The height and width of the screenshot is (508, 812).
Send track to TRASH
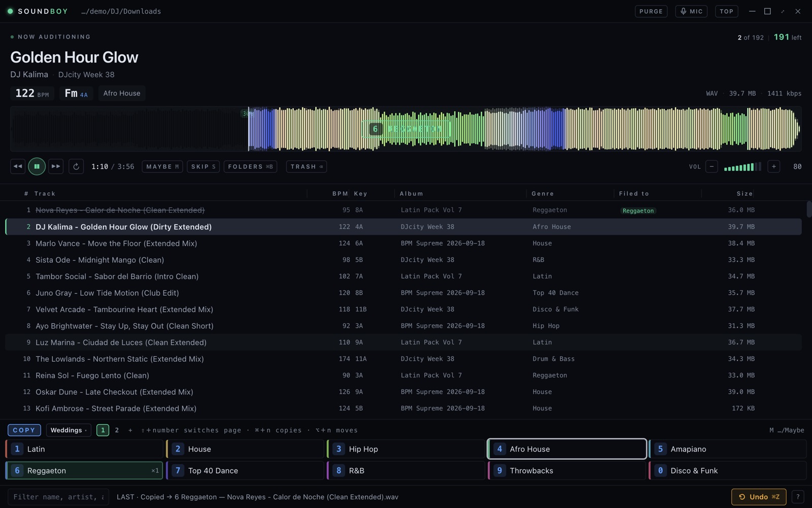tap(307, 167)
